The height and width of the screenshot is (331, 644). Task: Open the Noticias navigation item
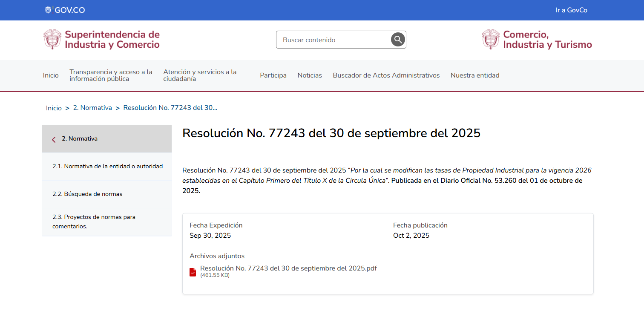point(310,75)
